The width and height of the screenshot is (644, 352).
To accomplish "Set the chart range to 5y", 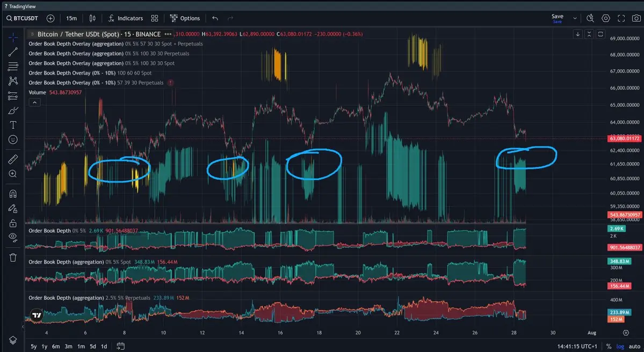I will pyautogui.click(x=34, y=346).
